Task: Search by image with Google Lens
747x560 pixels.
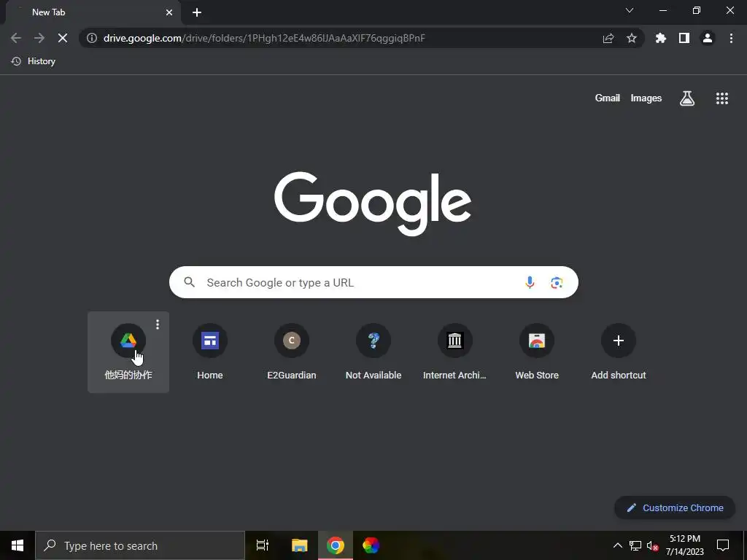Action: tap(557, 282)
